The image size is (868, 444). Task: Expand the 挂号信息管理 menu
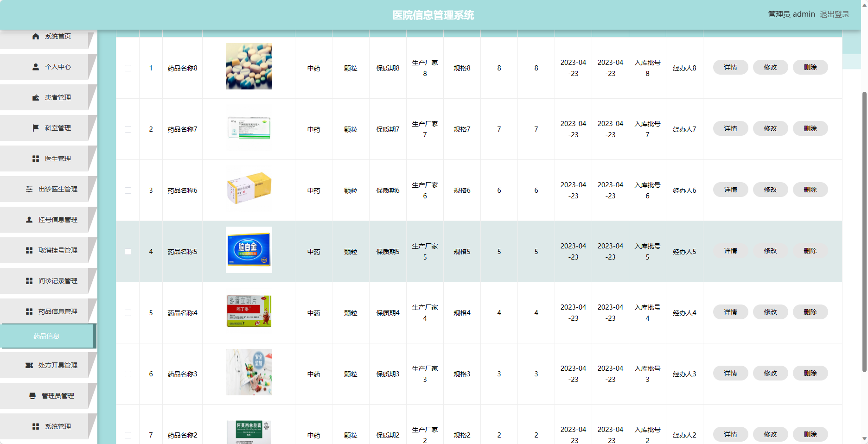pyautogui.click(x=48, y=220)
